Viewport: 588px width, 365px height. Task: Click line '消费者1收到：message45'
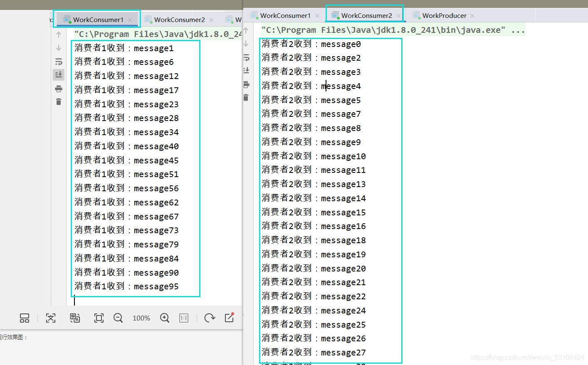coord(126,160)
